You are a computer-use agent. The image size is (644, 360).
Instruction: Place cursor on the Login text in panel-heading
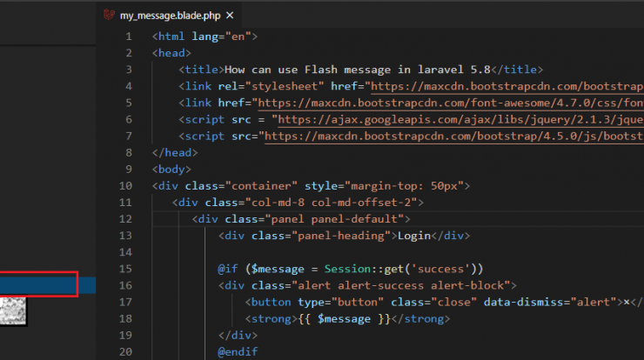click(x=413, y=236)
